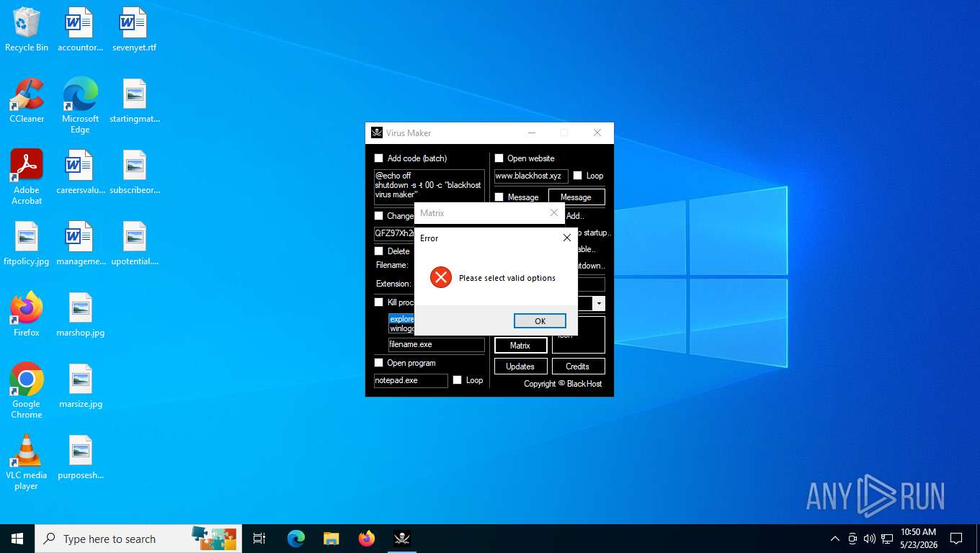Click the Virus Maker pirate-flag taskbar icon
The image size is (980, 553).
click(x=401, y=539)
